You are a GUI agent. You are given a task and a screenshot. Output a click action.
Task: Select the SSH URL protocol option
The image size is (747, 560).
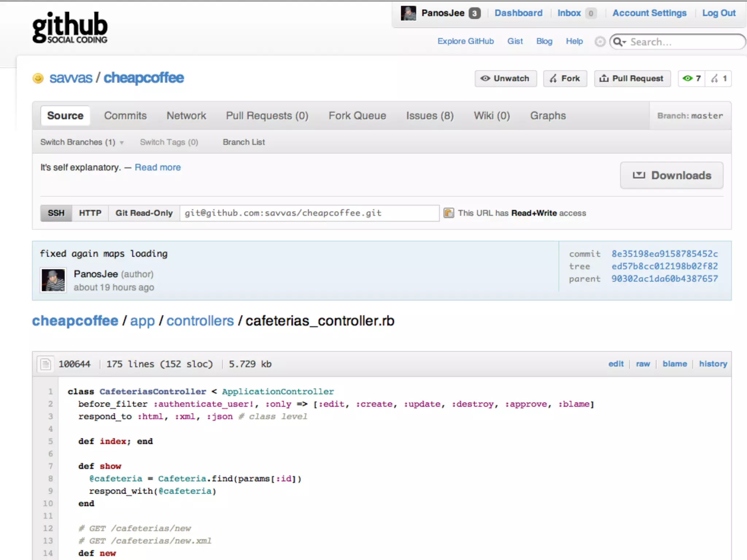tap(56, 213)
